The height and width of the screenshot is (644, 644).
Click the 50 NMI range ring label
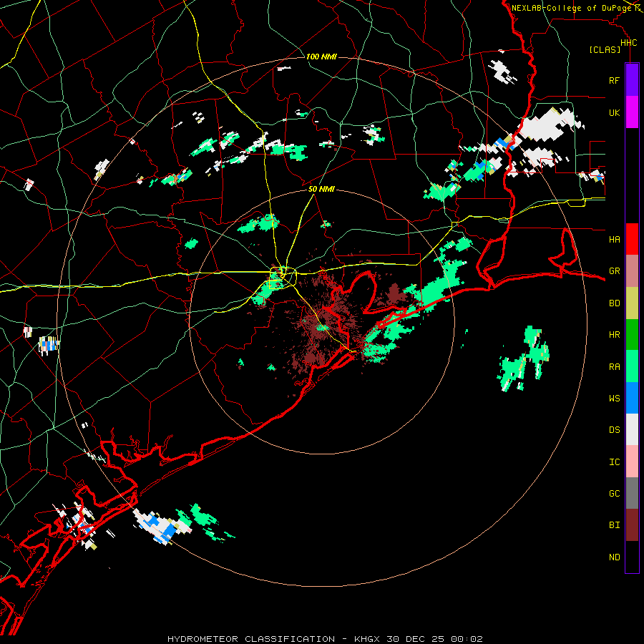tap(321, 189)
